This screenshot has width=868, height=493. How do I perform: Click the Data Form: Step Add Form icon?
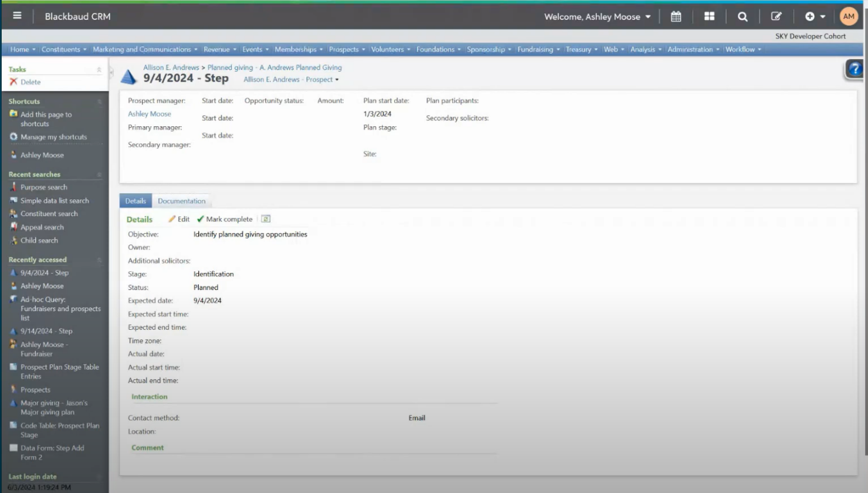[13, 448]
